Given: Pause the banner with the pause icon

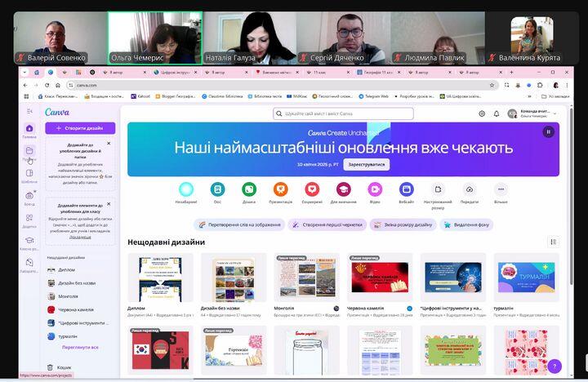Looking at the screenshot, I should pyautogui.click(x=548, y=132).
